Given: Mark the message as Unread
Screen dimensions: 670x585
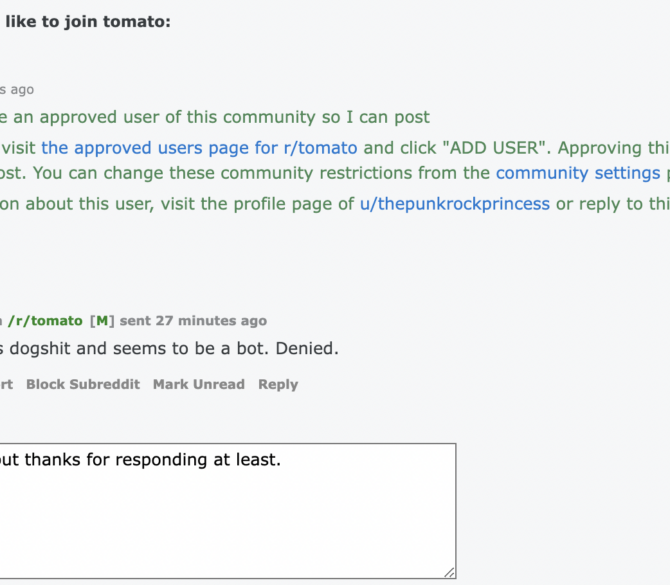Looking at the screenshot, I should (x=199, y=384).
